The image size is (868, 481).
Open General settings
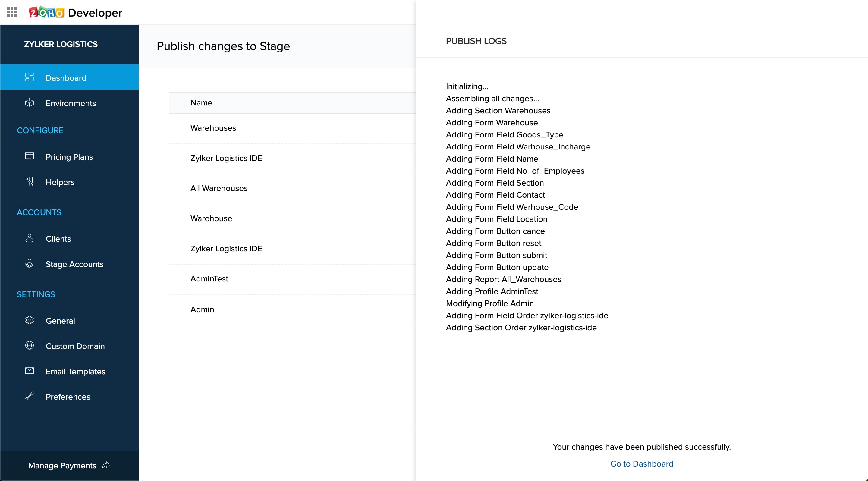[x=69, y=321]
